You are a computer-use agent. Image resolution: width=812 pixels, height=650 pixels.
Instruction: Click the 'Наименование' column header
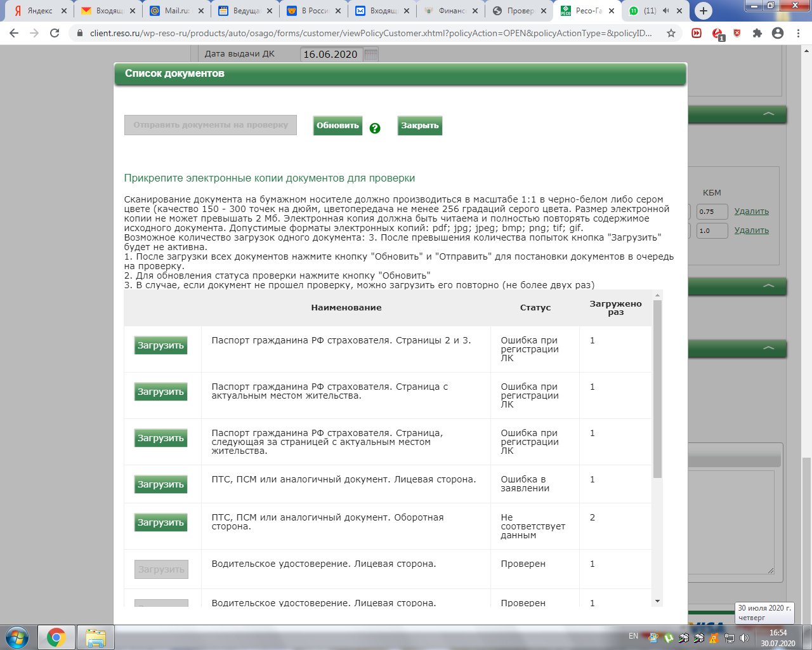pyautogui.click(x=346, y=307)
